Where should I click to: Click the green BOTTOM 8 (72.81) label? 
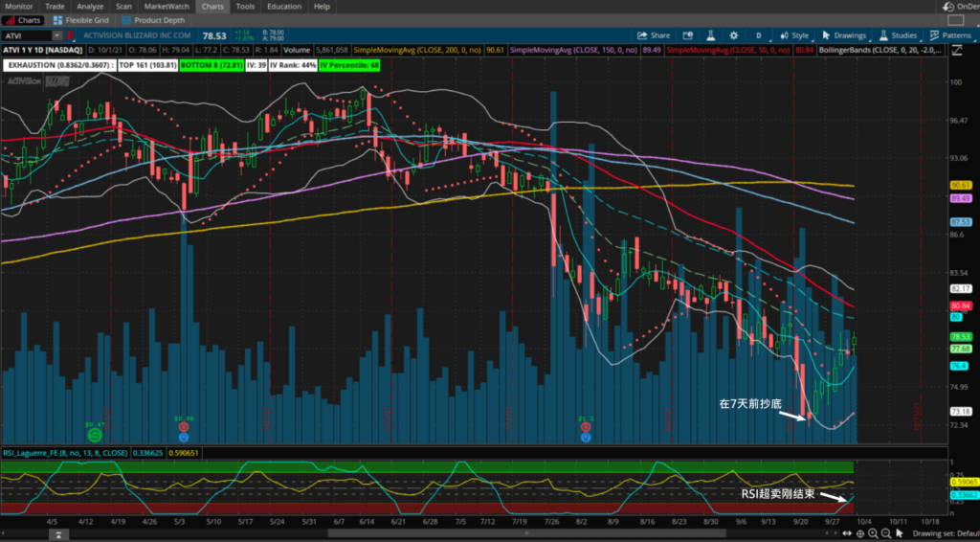210,64
